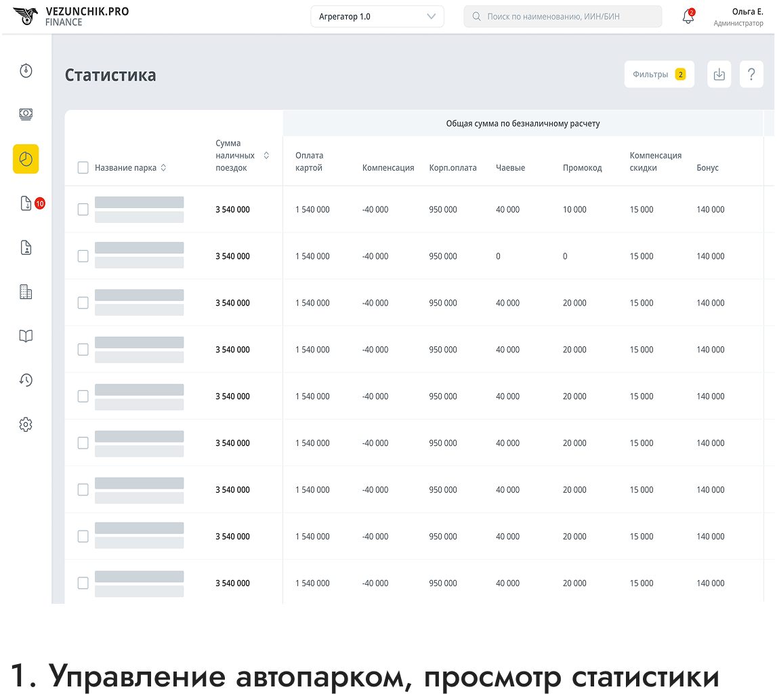Sort by Название парка column arrows
The height and width of the screenshot is (700, 777).
pos(163,168)
